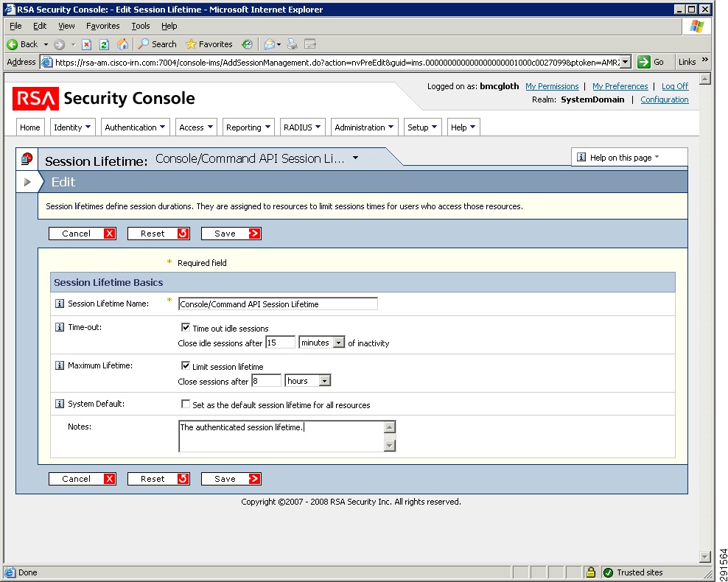Open the Access navigation menu
Image resolution: width=728 pixels, height=582 pixels.
[196, 127]
